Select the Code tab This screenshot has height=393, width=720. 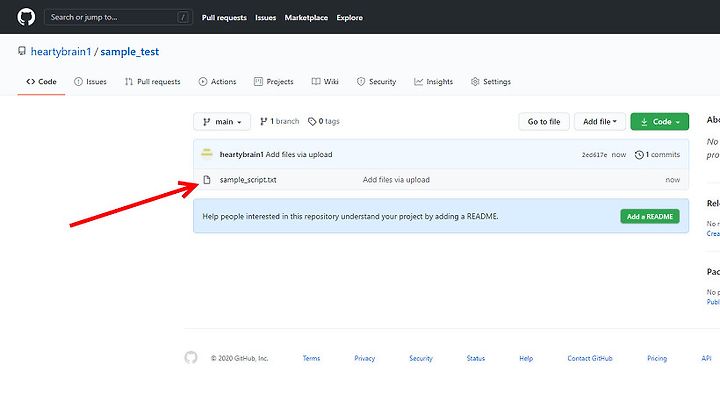click(41, 82)
